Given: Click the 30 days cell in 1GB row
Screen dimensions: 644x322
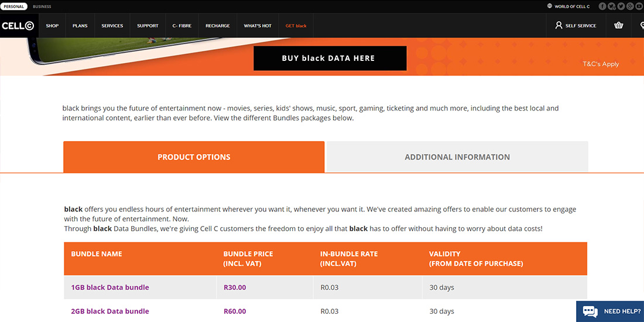Looking at the screenshot, I should (442, 287).
